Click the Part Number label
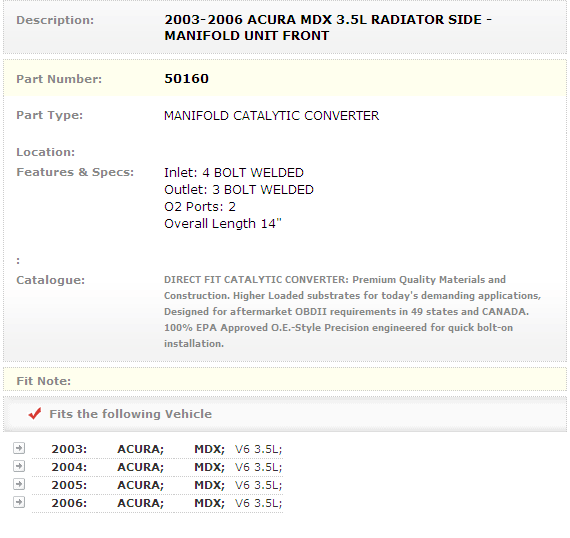Image resolution: width=570 pixels, height=538 pixels. [59, 79]
